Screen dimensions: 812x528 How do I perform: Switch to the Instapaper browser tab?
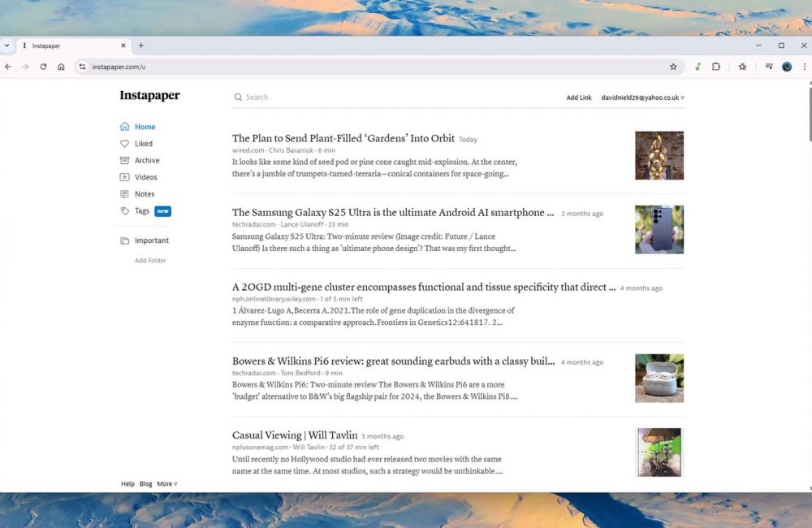tap(69, 45)
